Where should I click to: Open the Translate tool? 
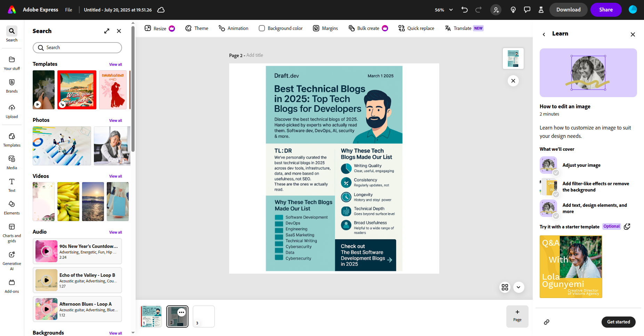(464, 28)
